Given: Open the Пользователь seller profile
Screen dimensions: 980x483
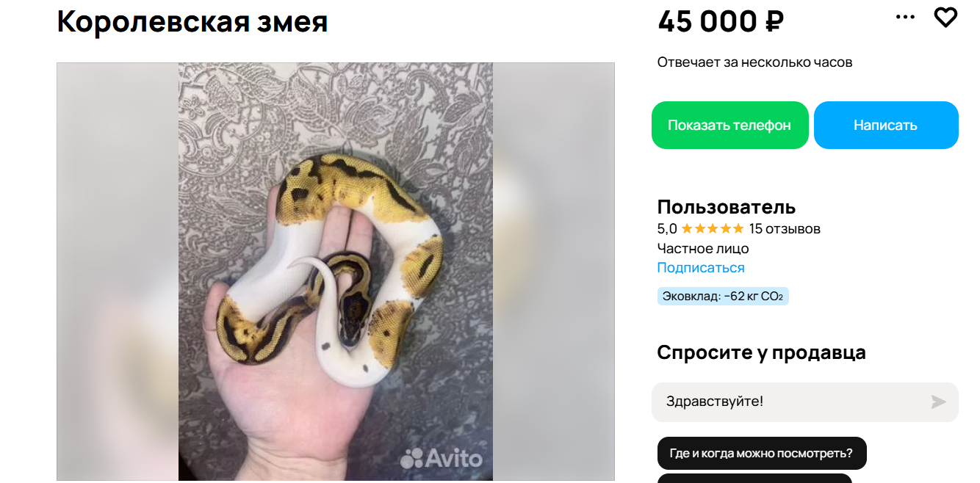Looking at the screenshot, I should (x=726, y=207).
